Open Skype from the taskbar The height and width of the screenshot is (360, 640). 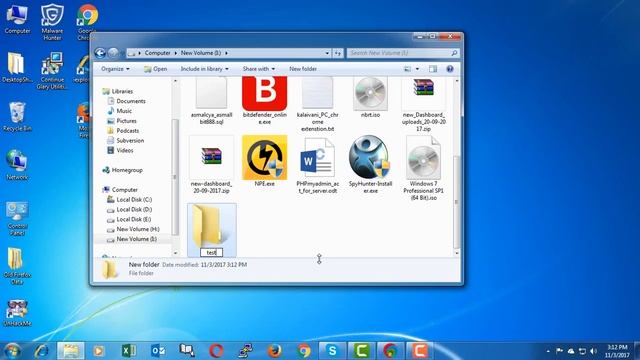pyautogui.click(x=333, y=351)
